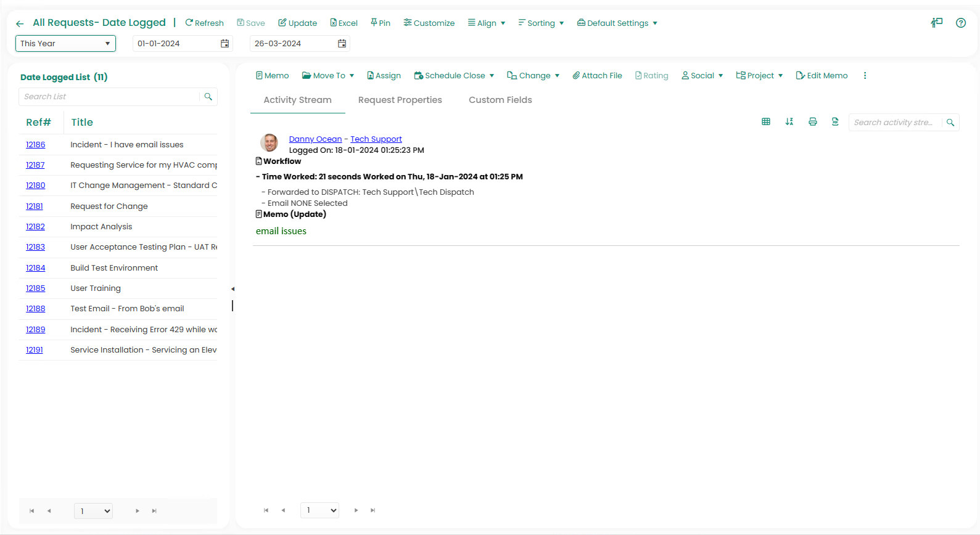Screen dimensions: 980x535
Task: Click the sort order icon in activity stream
Action: coord(789,122)
